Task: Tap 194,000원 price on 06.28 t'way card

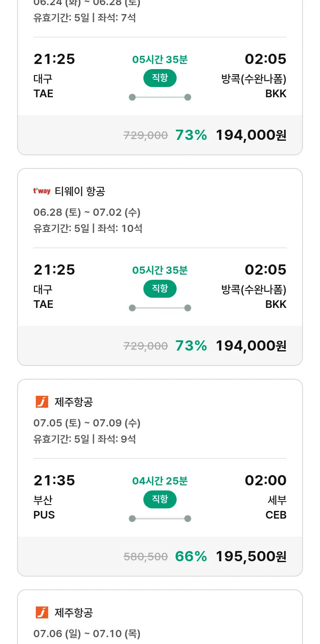Action: pos(251,345)
